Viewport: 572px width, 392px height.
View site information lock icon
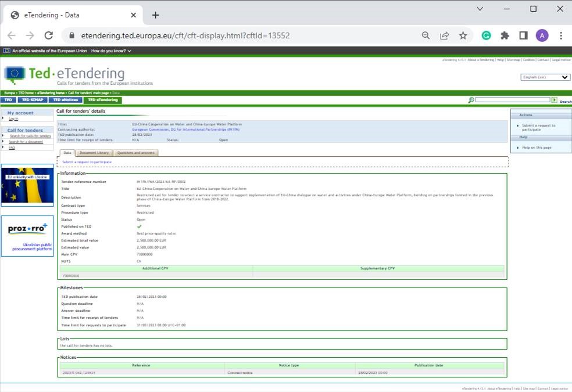[72, 35]
